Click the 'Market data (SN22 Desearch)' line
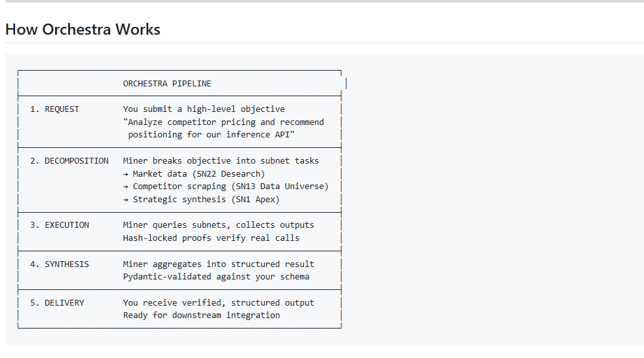644x358 pixels. 194,174
